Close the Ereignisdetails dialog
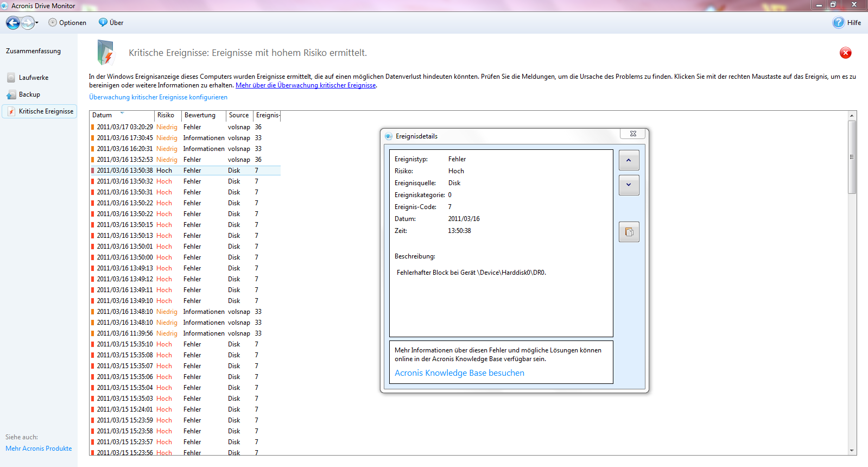 click(633, 134)
